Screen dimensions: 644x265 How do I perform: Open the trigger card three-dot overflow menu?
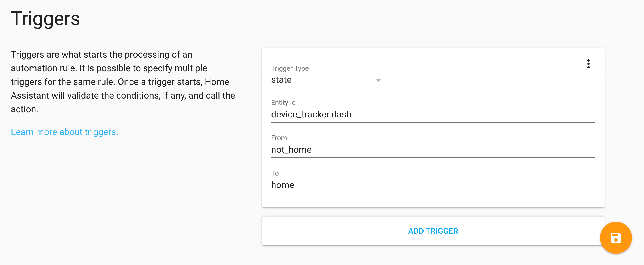pos(588,64)
